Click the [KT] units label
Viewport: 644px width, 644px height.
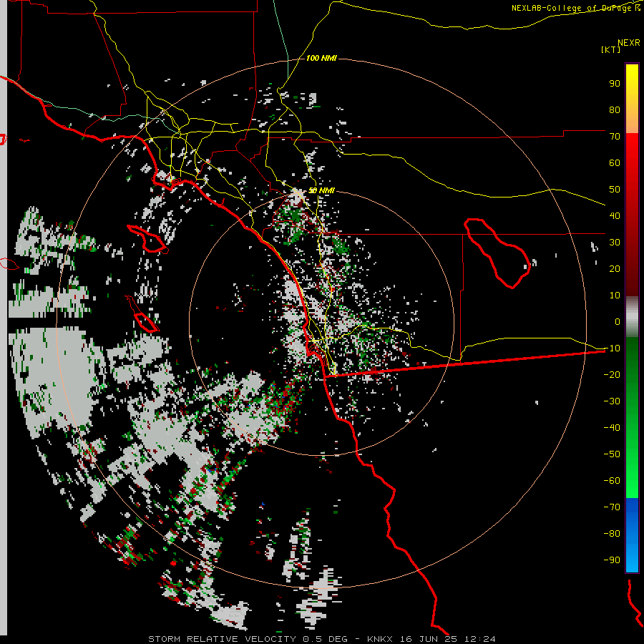click(x=611, y=49)
